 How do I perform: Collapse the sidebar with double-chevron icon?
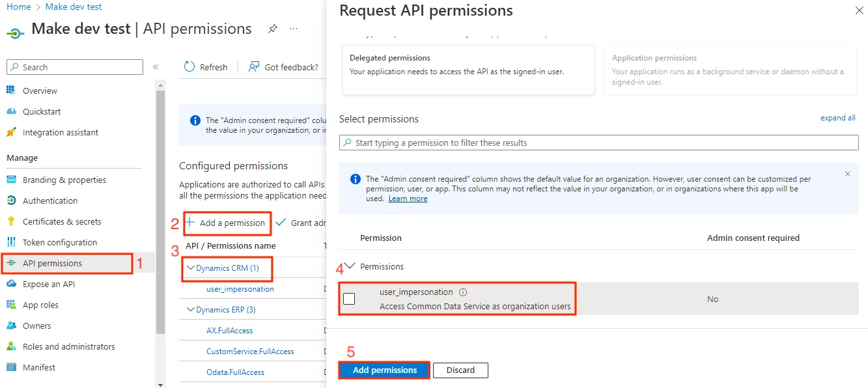(156, 67)
